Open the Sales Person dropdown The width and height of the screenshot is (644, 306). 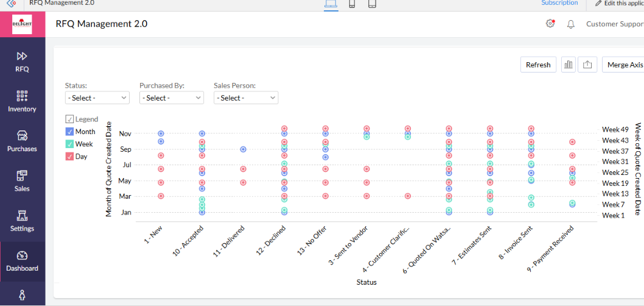click(246, 98)
